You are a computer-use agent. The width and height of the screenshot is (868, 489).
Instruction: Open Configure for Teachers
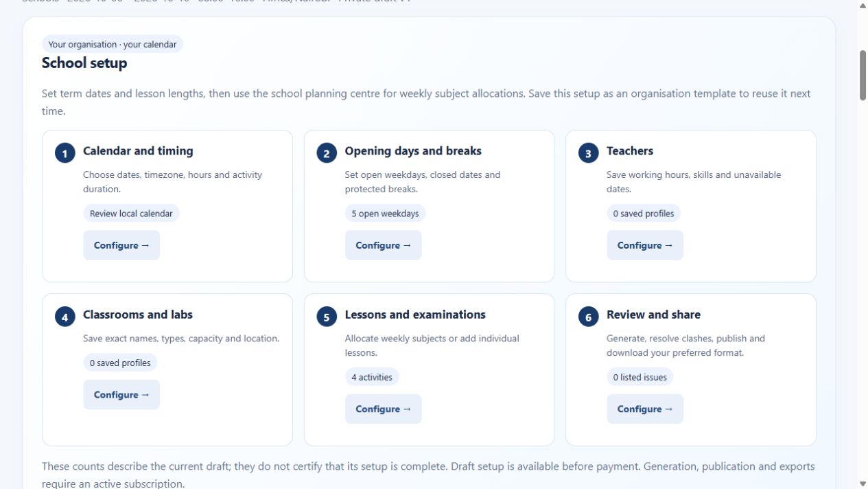[x=645, y=245]
